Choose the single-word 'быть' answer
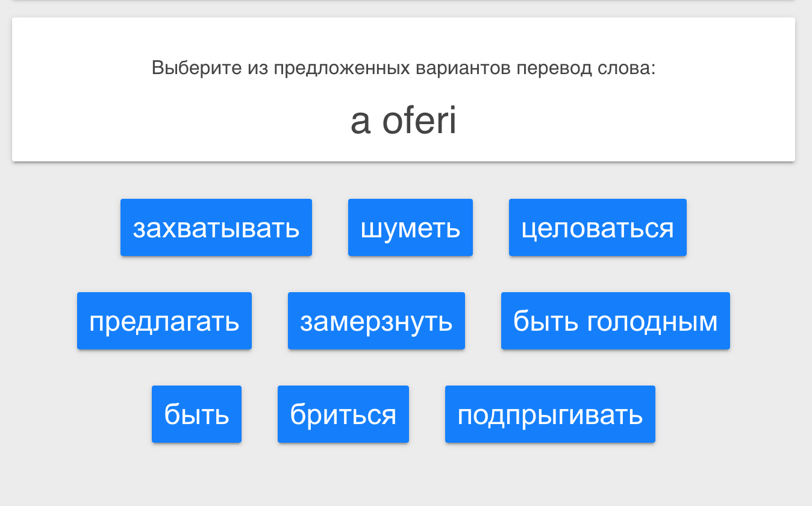The height and width of the screenshot is (506, 812). pyautogui.click(x=196, y=414)
